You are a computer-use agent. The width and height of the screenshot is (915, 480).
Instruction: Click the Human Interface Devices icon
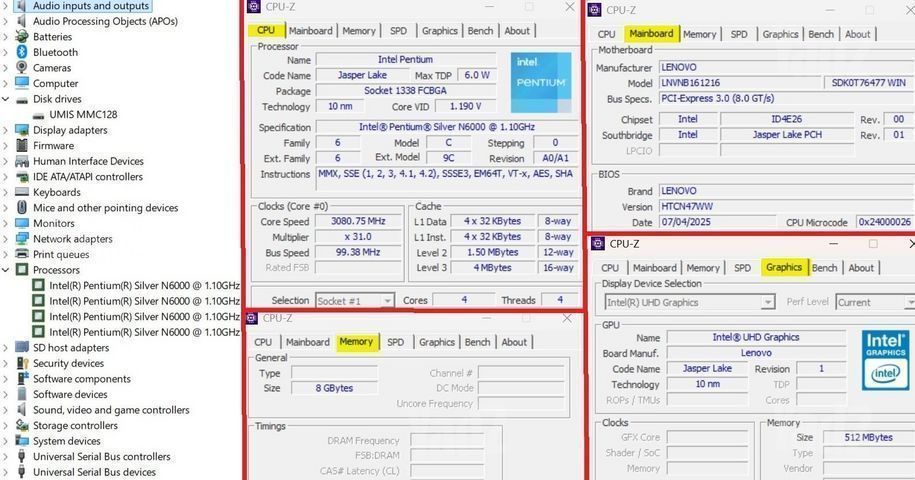click(x=22, y=161)
